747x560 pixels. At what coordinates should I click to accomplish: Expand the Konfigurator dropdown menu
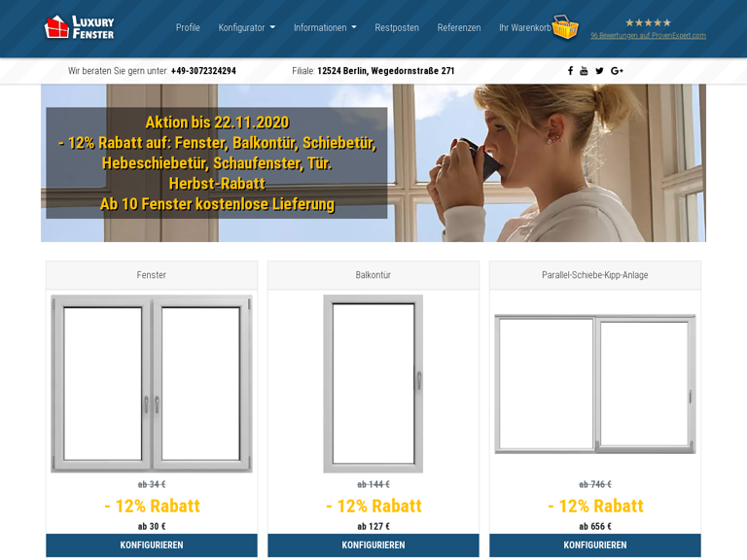pyautogui.click(x=246, y=27)
